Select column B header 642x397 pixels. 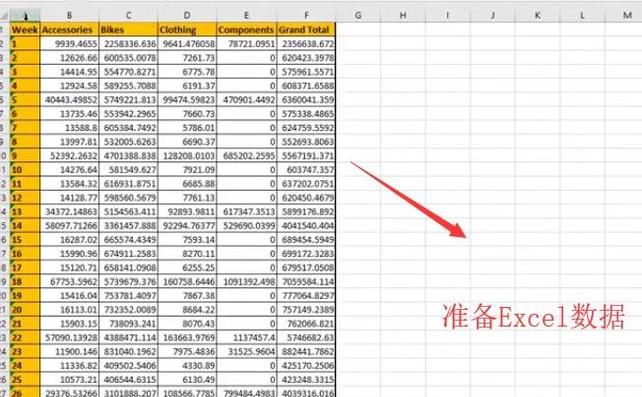click(69, 16)
